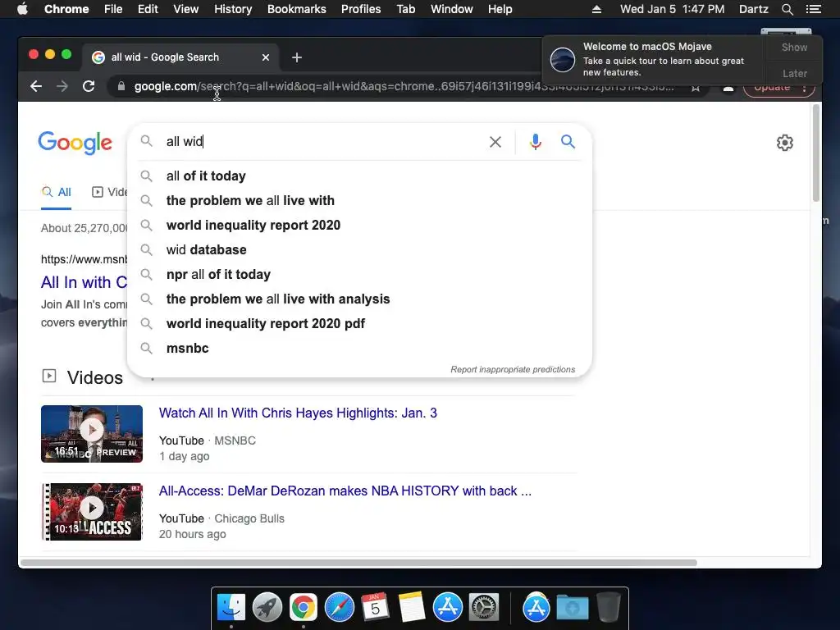Viewport: 840px width, 630px height.
Task: Open the Window menu
Action: click(452, 9)
